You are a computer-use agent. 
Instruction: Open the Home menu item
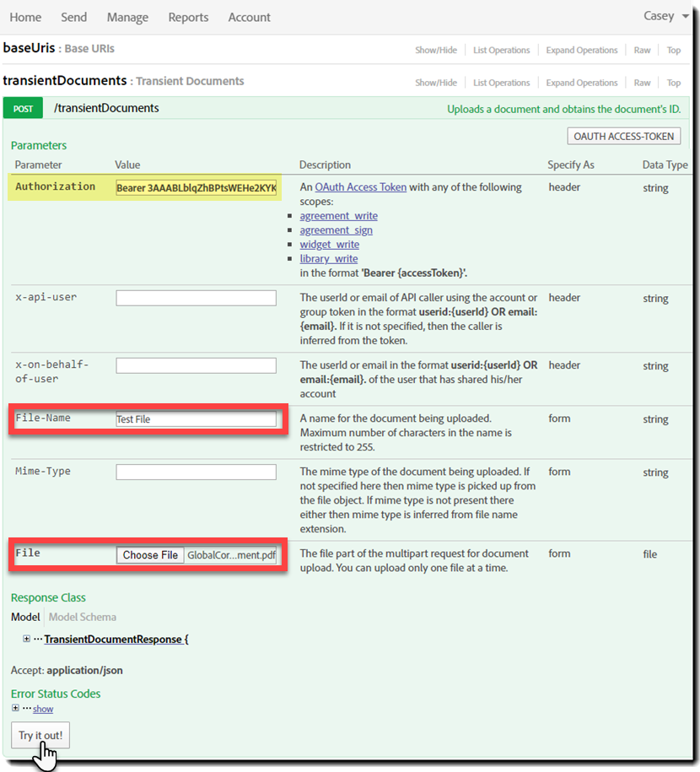coord(25,17)
